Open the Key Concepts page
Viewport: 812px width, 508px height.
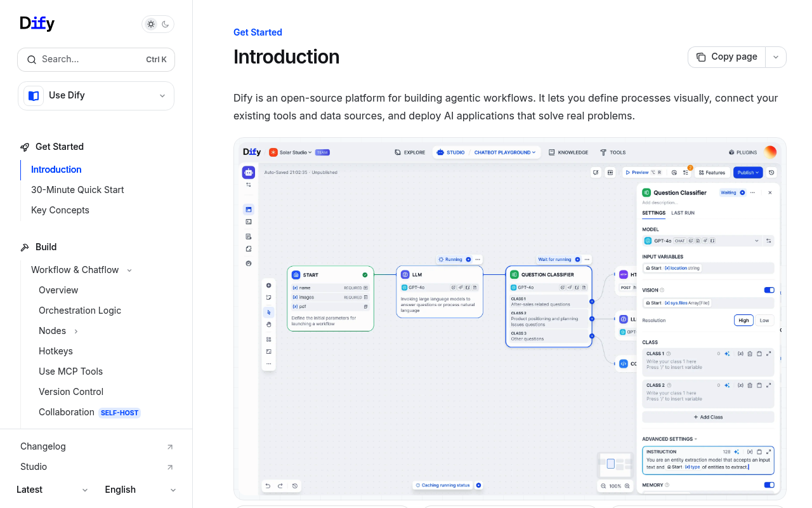(x=60, y=210)
